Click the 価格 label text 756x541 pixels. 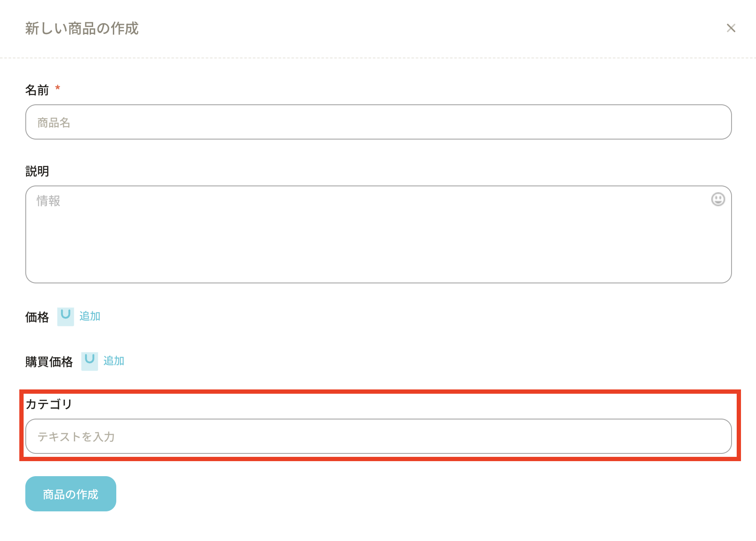click(x=37, y=317)
